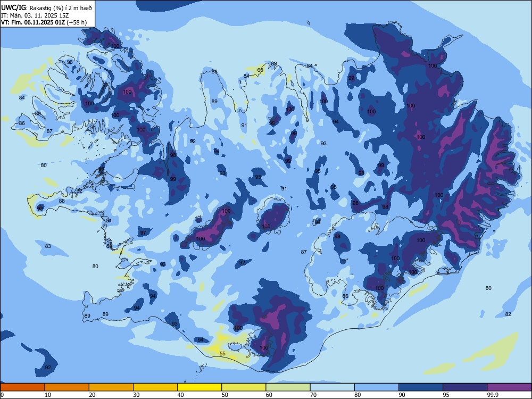Select the map value '97' on the map

coord(143,233)
